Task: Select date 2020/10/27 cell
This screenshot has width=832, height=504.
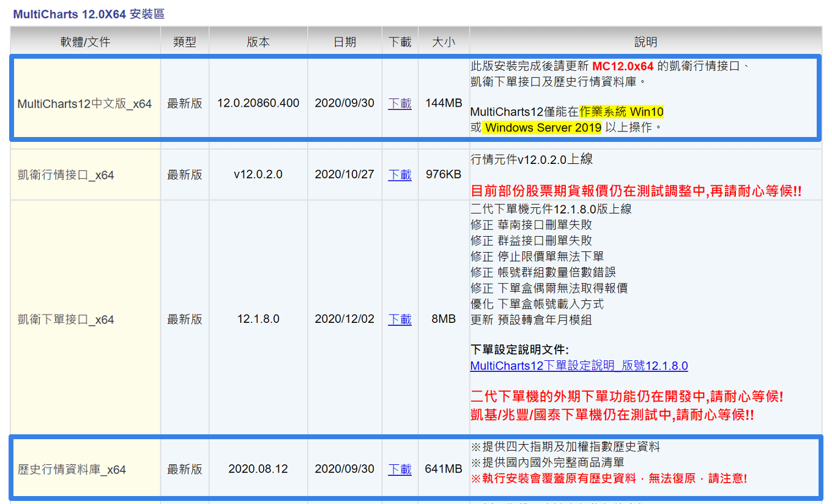Action: 344,174
